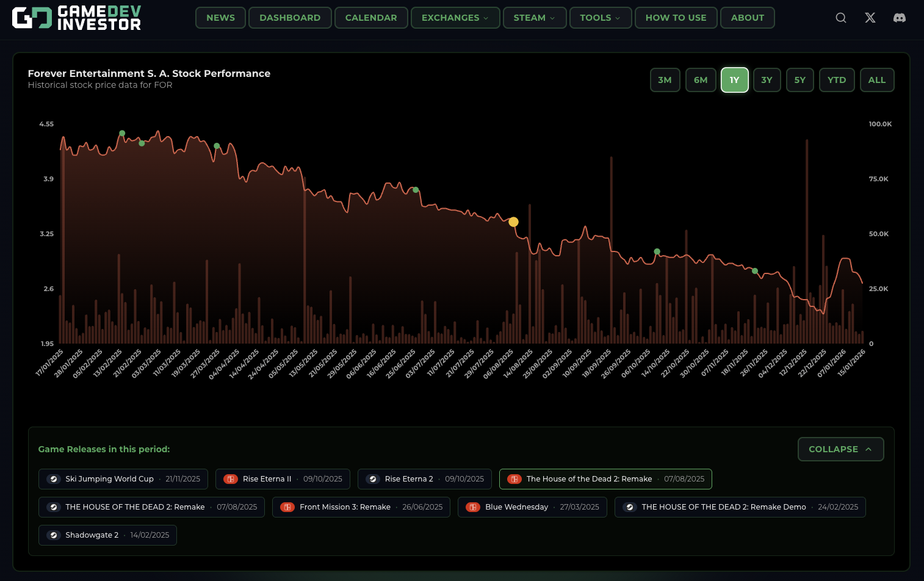Open the Discord icon link
This screenshot has width=924, height=581.
(x=900, y=18)
